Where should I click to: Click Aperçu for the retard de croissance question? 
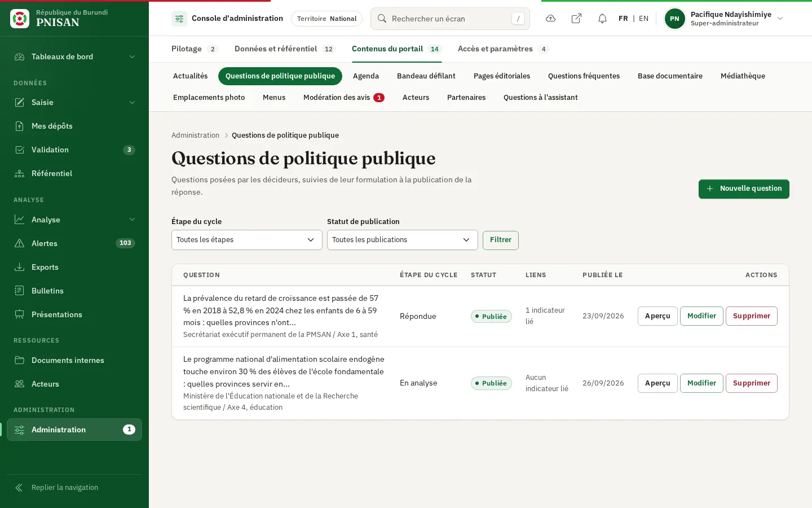click(657, 316)
